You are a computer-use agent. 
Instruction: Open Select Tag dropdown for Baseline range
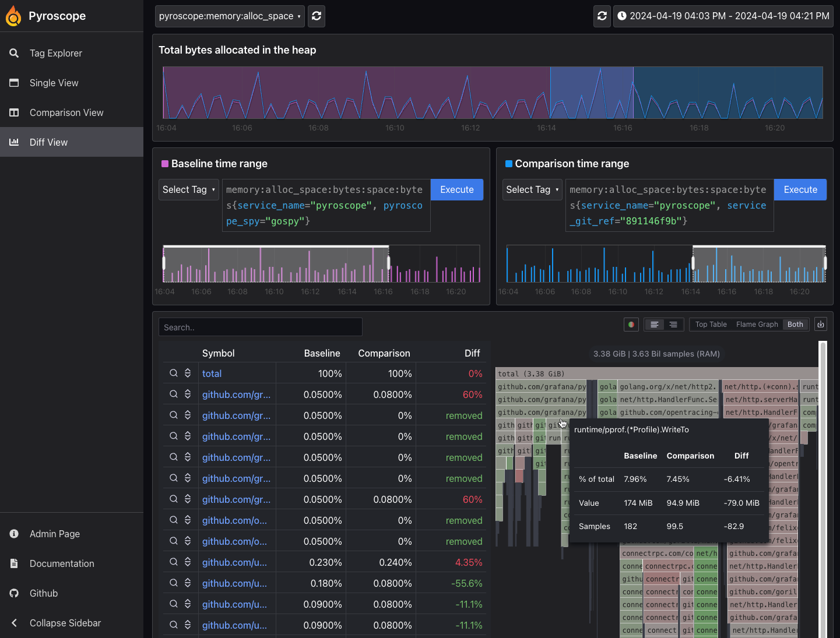click(x=188, y=190)
